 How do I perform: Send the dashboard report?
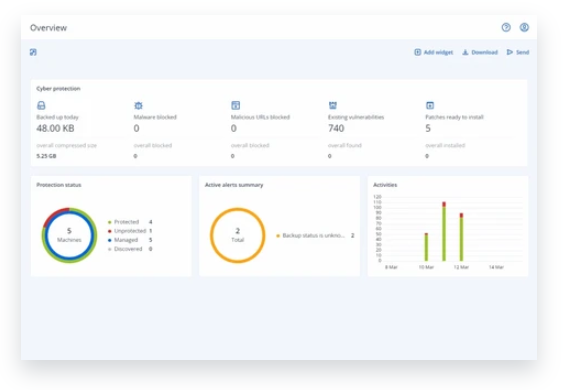[x=518, y=52]
